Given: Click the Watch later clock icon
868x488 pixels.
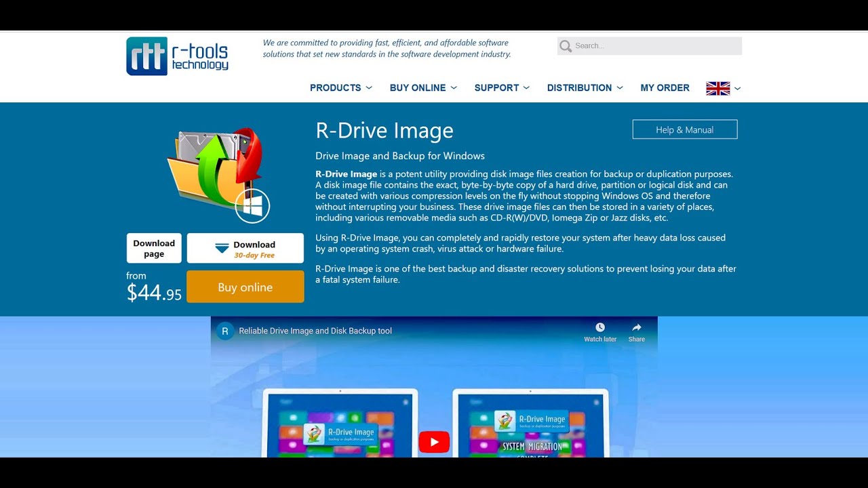Looking at the screenshot, I should [x=600, y=328].
